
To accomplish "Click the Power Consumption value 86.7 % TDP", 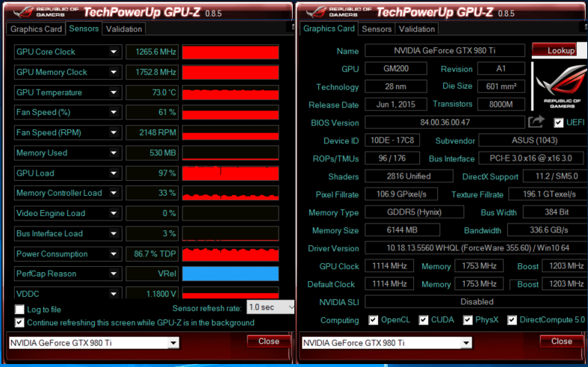I will point(152,253).
